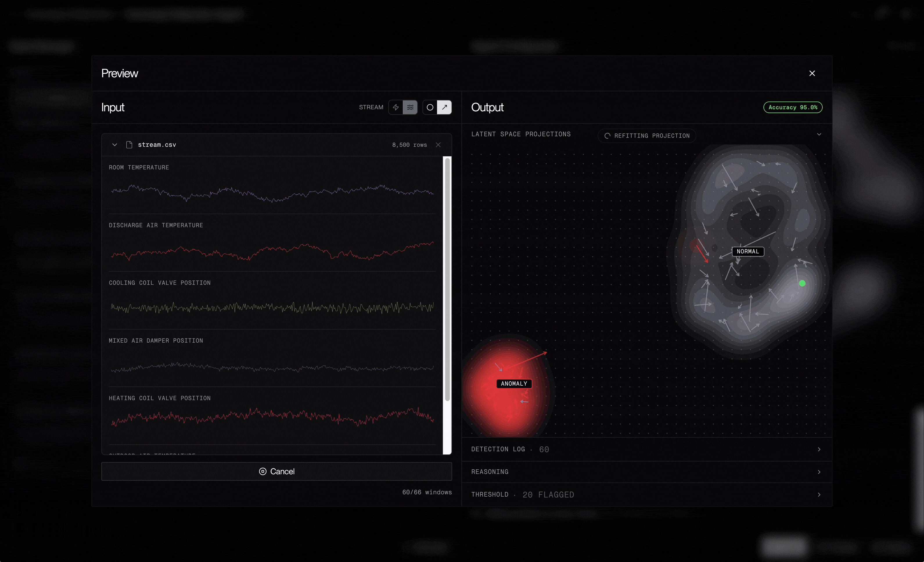This screenshot has height=562, width=924.
Task: Cancel the running stream
Action: 276,471
